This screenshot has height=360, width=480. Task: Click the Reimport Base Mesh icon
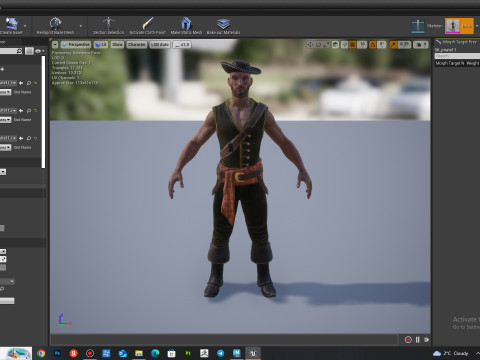pyautogui.click(x=55, y=23)
